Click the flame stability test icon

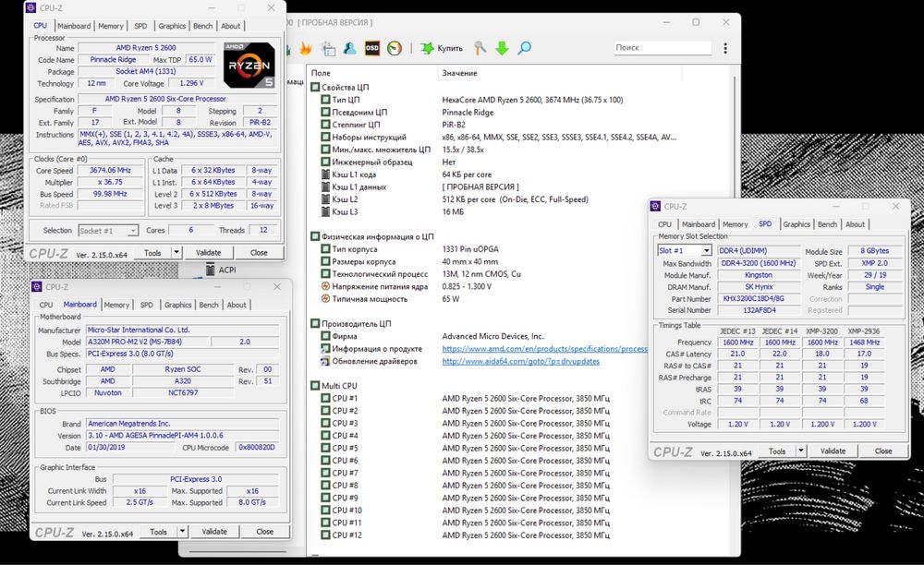pyautogui.click(x=306, y=48)
